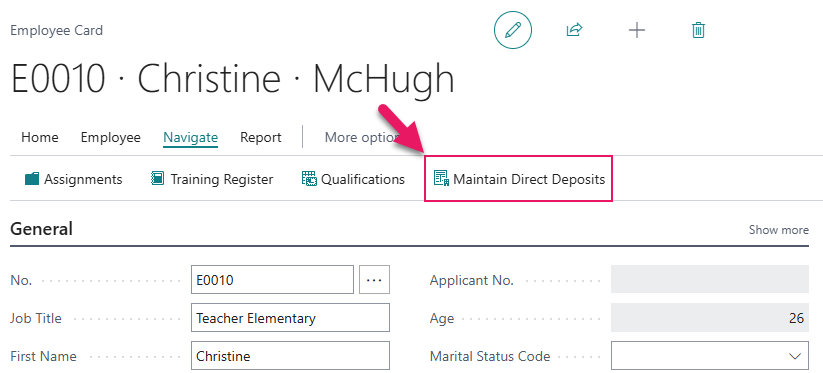Click the trash can delete icon
823x373 pixels.
[698, 30]
